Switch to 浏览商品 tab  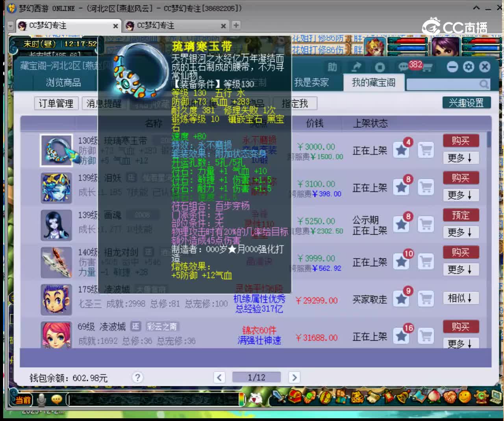pos(63,82)
